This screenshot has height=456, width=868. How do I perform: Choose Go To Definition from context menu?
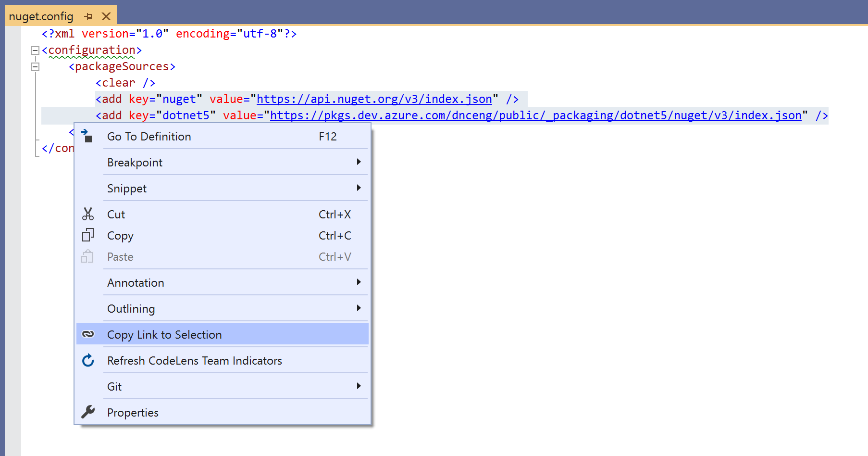pyautogui.click(x=222, y=137)
